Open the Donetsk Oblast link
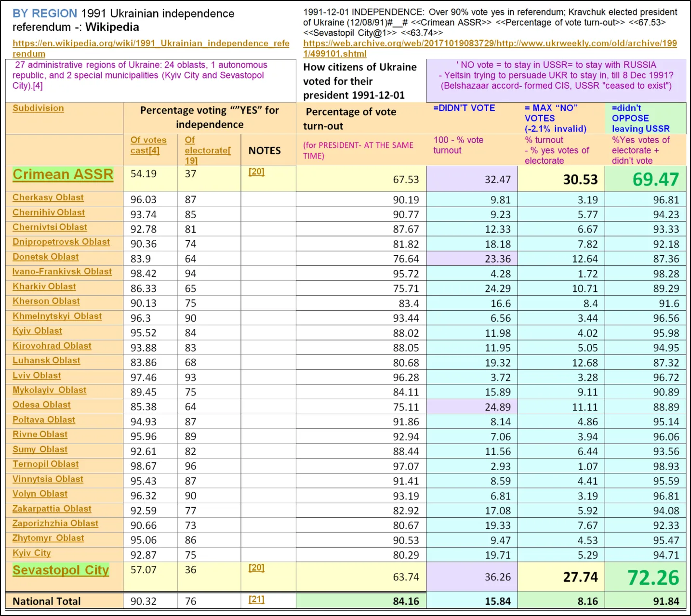 click(46, 257)
